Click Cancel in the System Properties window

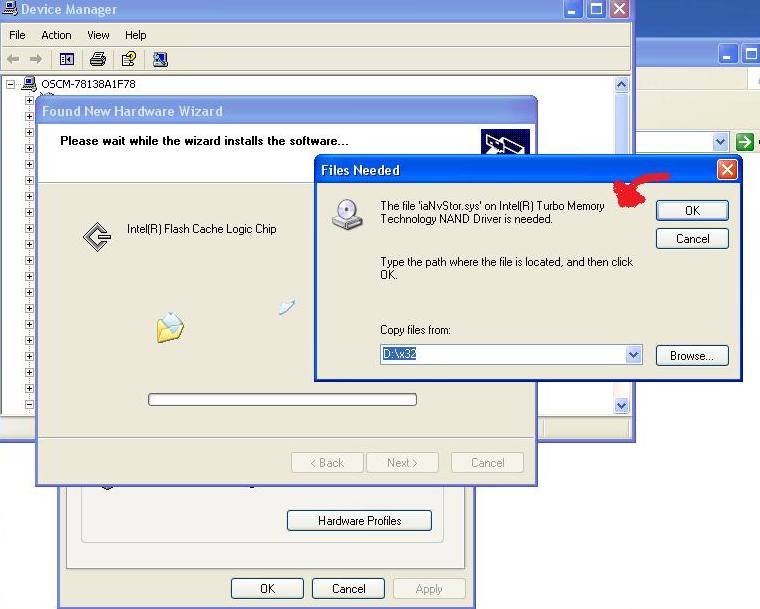tap(348, 588)
